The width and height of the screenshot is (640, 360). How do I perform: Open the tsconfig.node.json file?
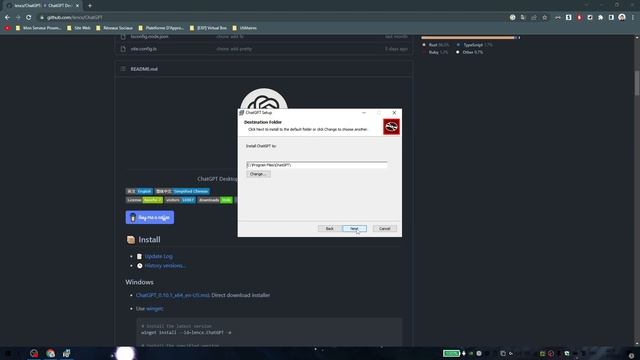150,37
